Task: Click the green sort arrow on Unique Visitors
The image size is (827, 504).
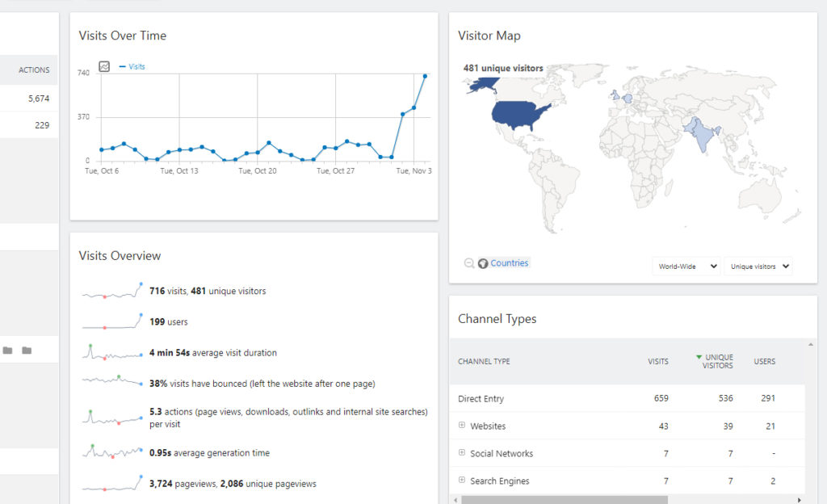Action: coord(699,357)
